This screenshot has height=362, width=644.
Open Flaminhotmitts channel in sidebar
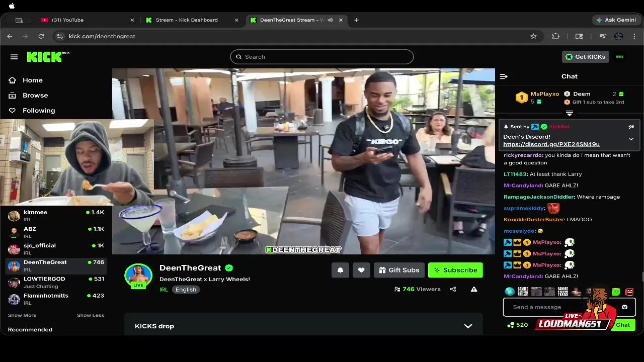pos(56,299)
